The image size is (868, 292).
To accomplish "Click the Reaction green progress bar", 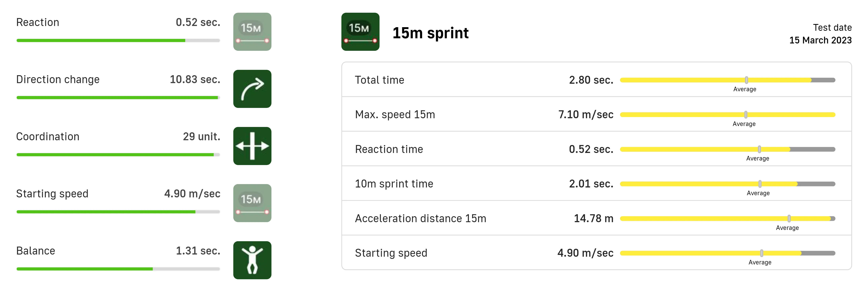I will click(x=118, y=40).
